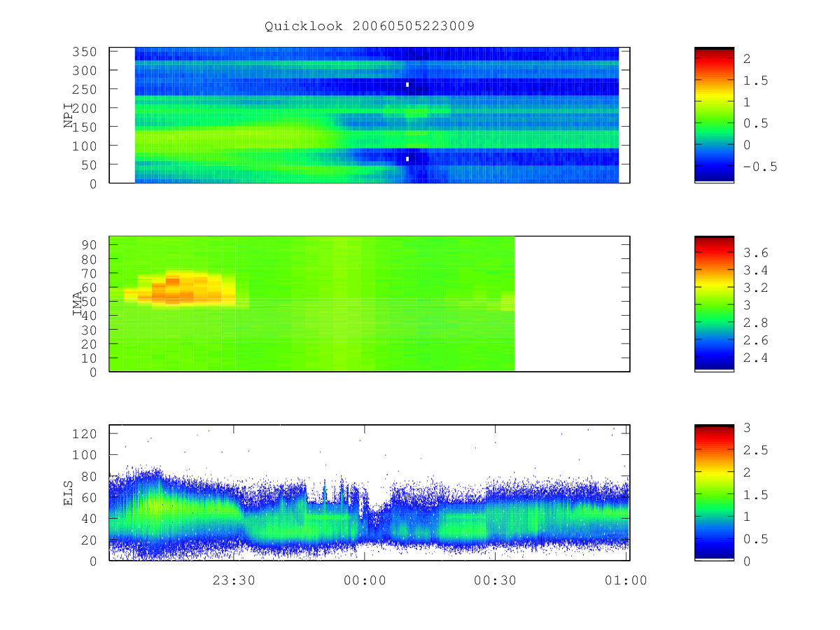Image resolution: width=840 pixels, height=630 pixels.
Task: Click the ELS colorbar gradient
Action: click(714, 492)
